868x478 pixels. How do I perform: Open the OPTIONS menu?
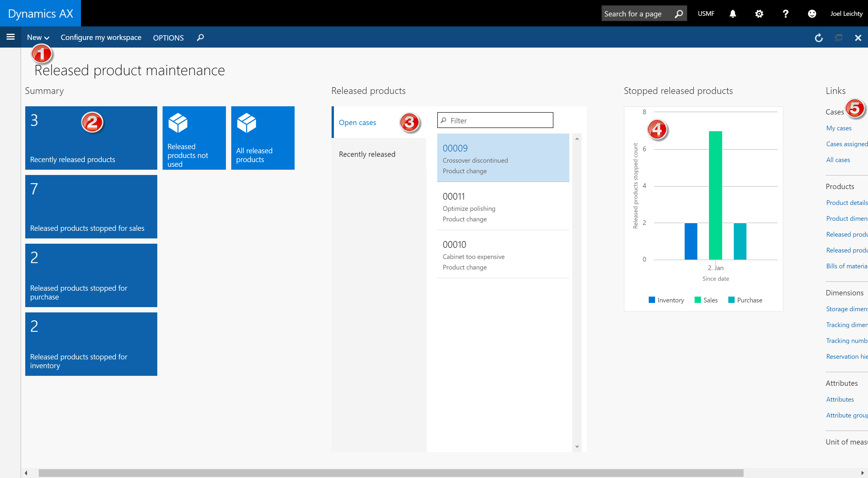(x=168, y=37)
